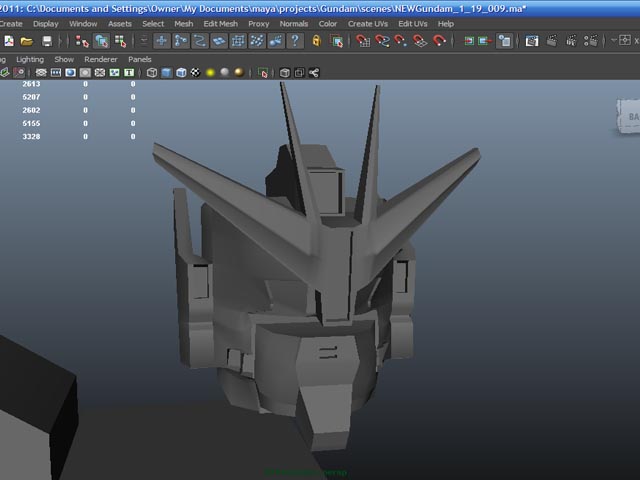Open the Create UVs menu

tap(368, 24)
